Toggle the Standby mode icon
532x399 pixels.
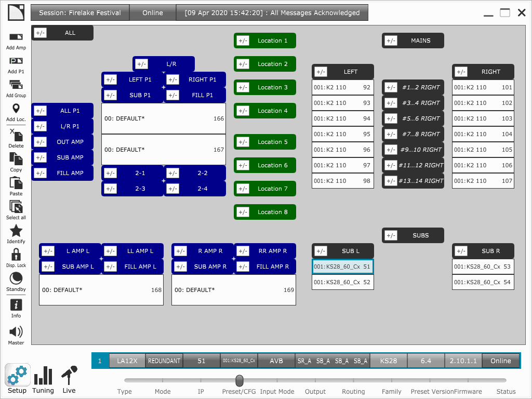pos(16,278)
